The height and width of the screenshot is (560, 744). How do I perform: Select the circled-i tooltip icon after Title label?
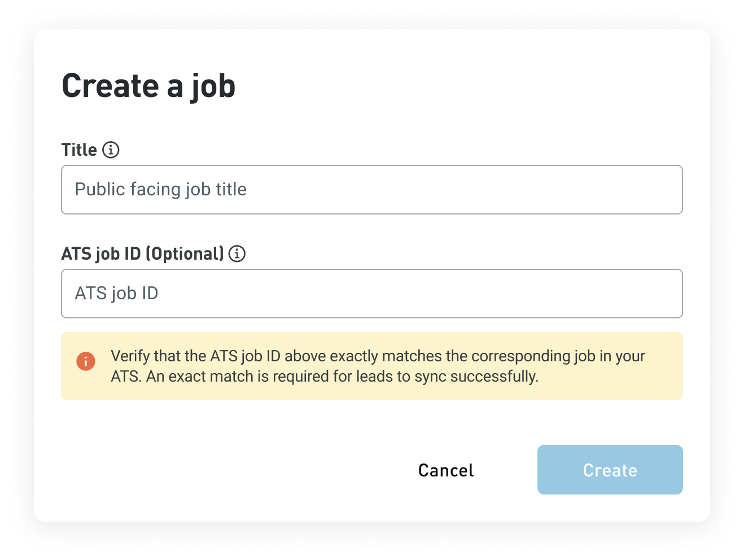pos(112,150)
